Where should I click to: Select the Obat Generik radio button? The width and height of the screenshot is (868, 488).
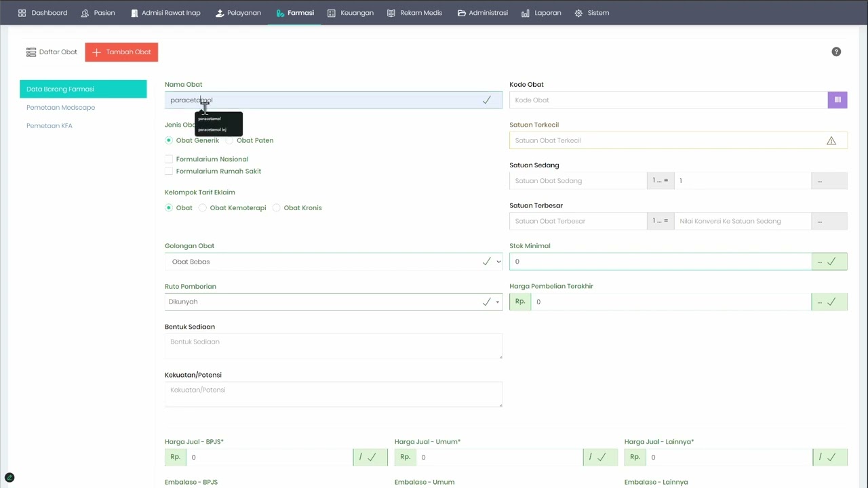169,140
